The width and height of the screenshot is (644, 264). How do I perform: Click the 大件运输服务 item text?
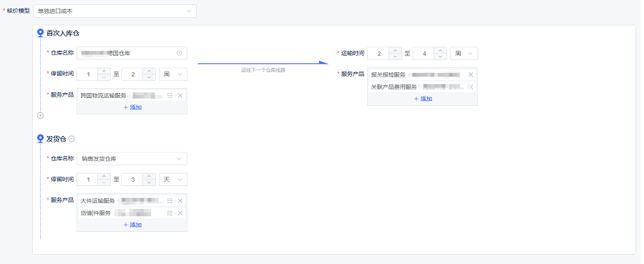pos(98,201)
